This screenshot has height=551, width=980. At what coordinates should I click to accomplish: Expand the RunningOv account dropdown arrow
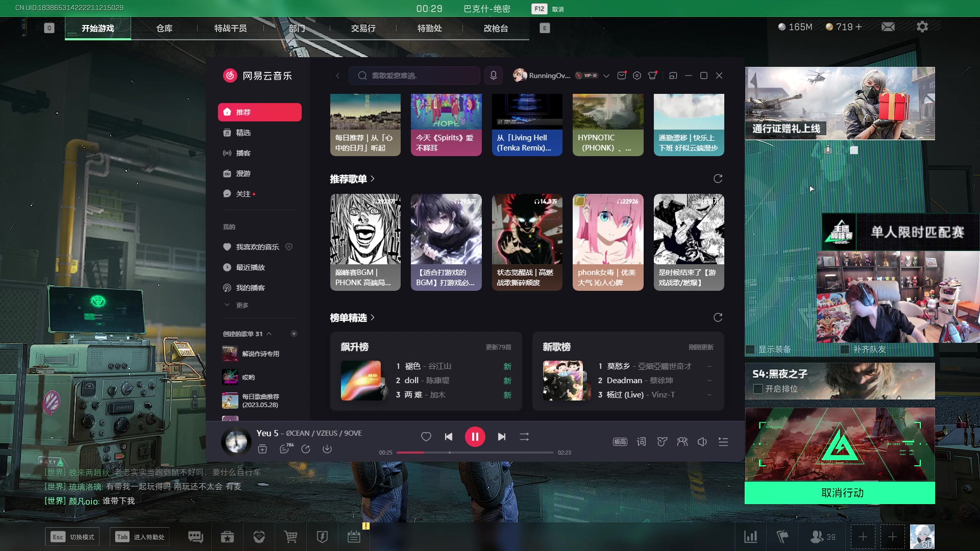tap(606, 76)
